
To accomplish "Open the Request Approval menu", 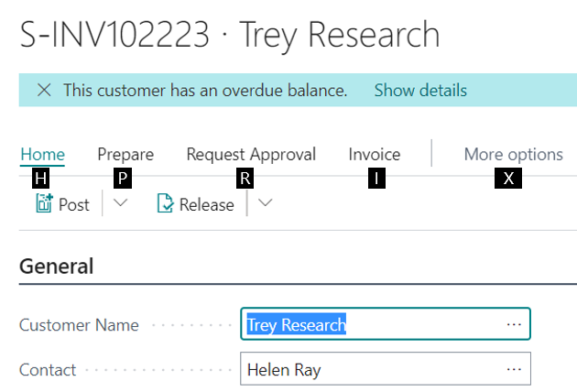I will (x=251, y=154).
